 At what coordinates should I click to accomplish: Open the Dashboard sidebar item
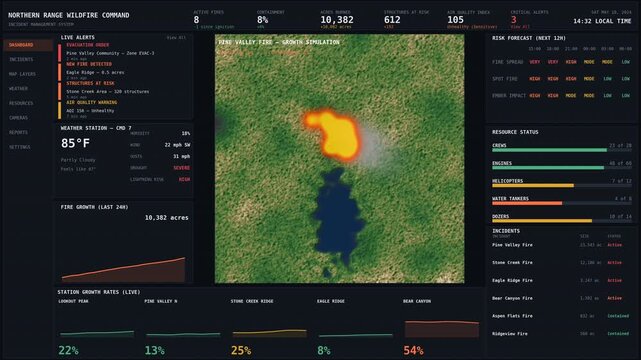27,45
